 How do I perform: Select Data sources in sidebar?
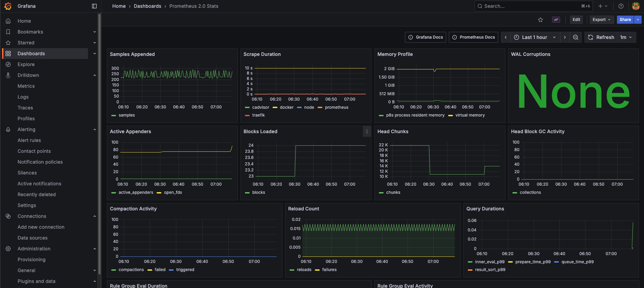[x=32, y=238]
